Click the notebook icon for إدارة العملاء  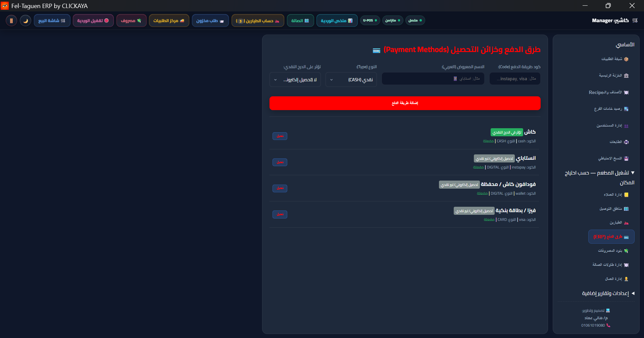tap(626, 195)
